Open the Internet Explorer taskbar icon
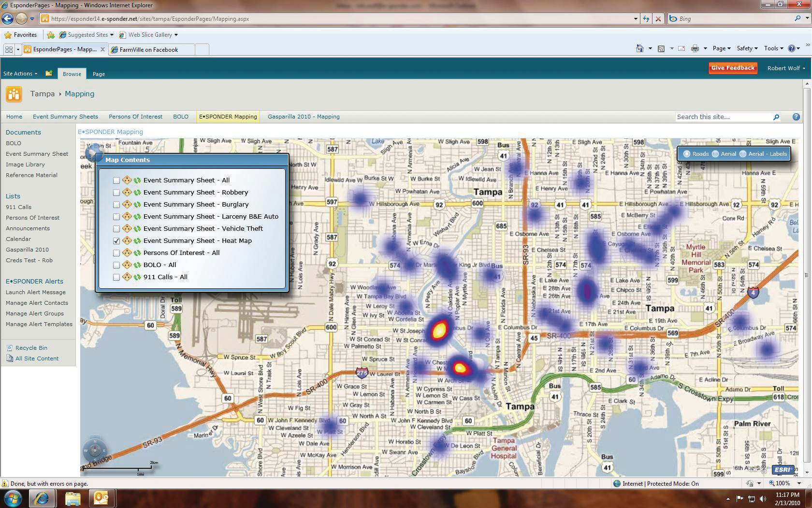812x508 pixels. click(x=42, y=498)
